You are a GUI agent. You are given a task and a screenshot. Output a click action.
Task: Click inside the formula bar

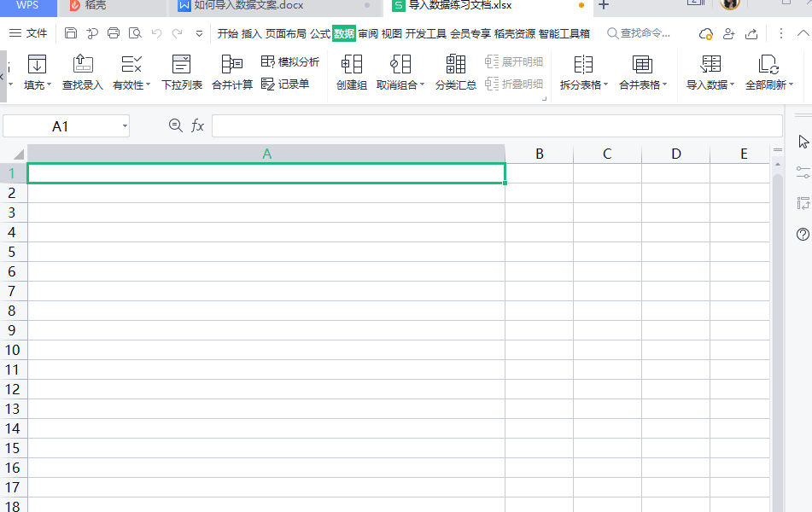[497, 126]
